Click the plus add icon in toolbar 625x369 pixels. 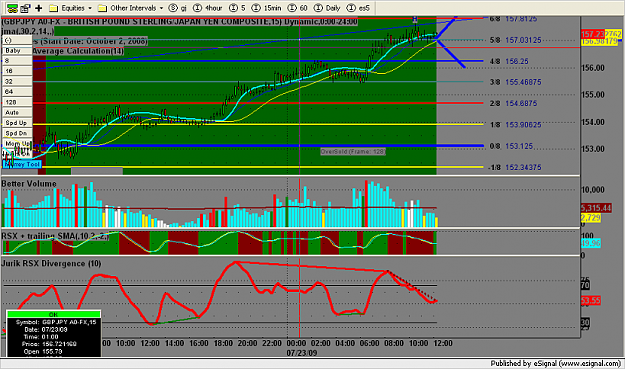pyautogui.click(x=39, y=8)
